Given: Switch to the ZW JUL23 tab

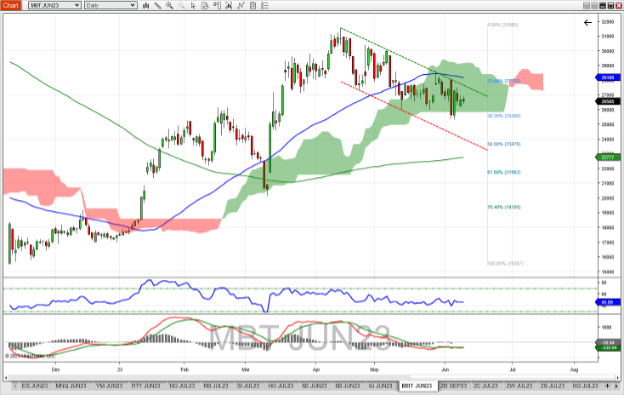Looking at the screenshot, I should (x=519, y=386).
